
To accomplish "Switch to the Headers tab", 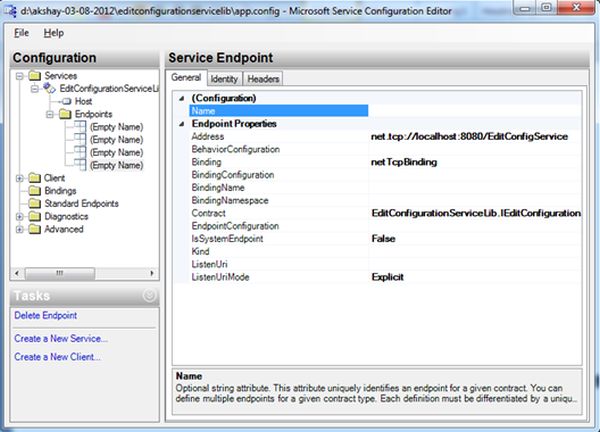I will (x=263, y=79).
